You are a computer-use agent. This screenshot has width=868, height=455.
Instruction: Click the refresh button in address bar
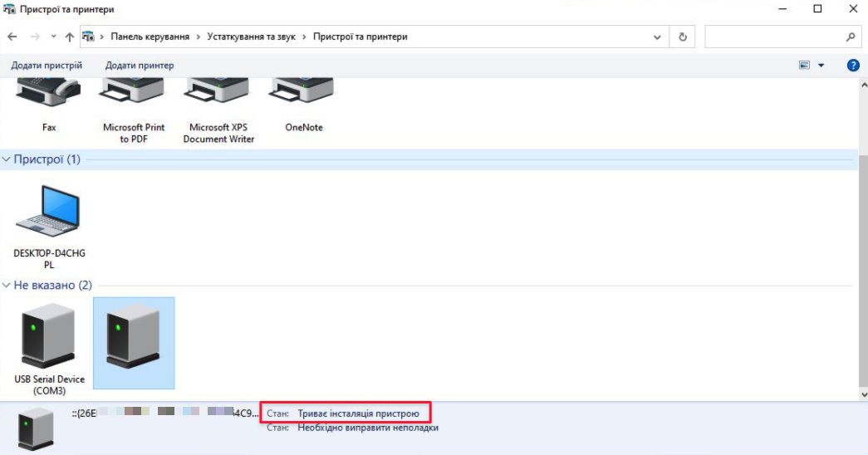pyautogui.click(x=683, y=37)
